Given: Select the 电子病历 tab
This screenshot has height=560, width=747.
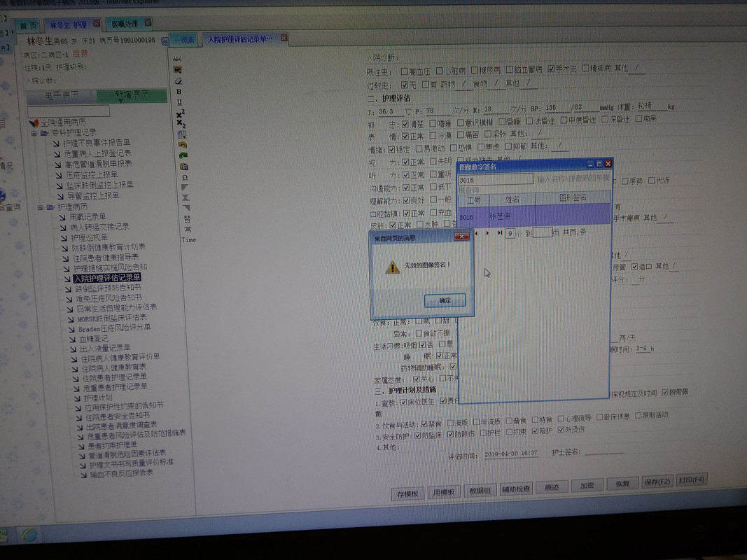Looking at the screenshot, I should 62,96.
